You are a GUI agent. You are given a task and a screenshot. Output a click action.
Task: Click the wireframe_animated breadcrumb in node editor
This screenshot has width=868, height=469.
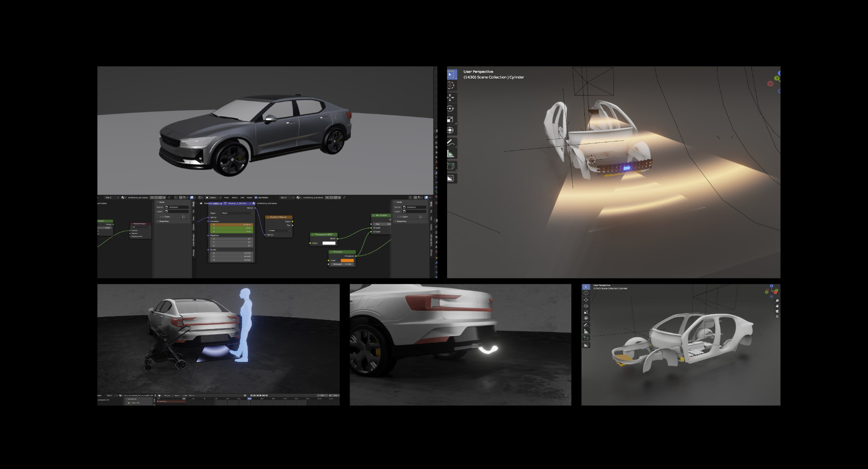tap(267, 203)
